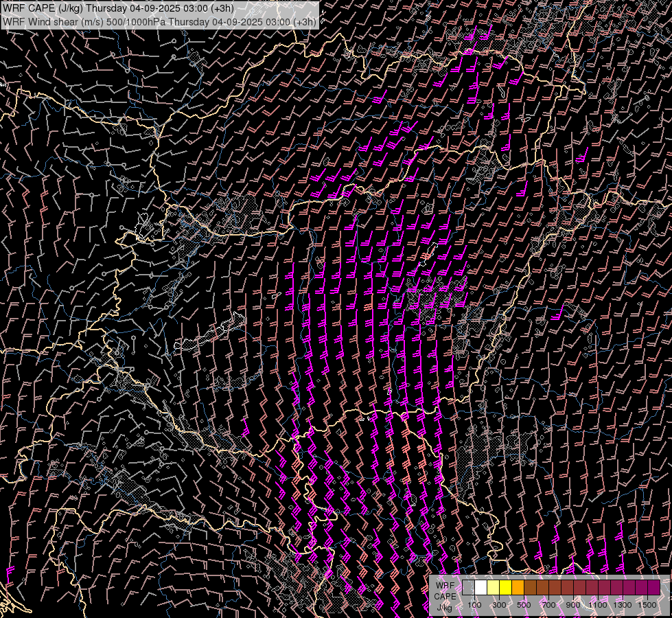Screen dimensions: 672x618
Task: Click the '1500' legend label
Action: [x=647, y=605]
